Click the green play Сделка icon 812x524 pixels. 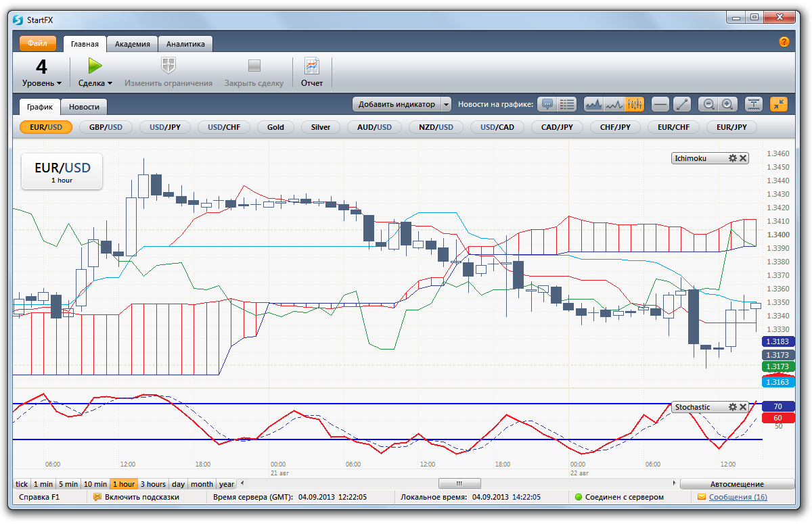coord(95,66)
